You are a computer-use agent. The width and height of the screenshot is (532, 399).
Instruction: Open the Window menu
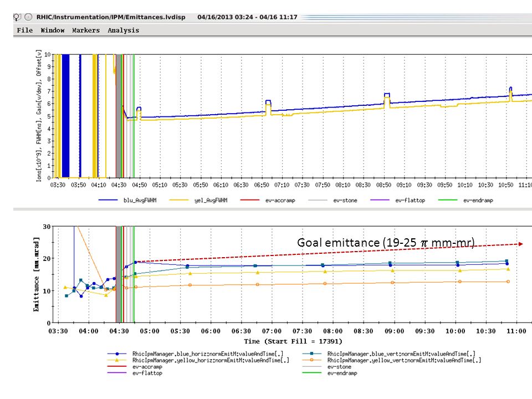pos(53,30)
